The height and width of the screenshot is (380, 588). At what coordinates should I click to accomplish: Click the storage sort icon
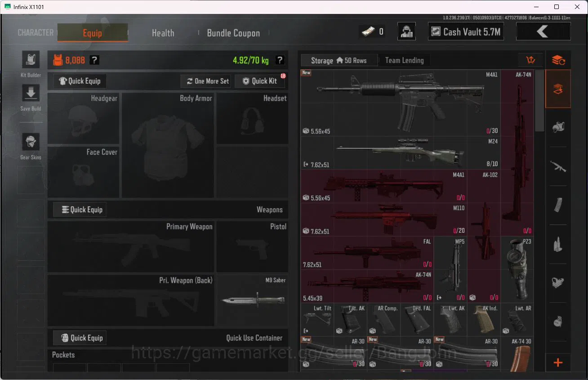pyautogui.click(x=530, y=60)
